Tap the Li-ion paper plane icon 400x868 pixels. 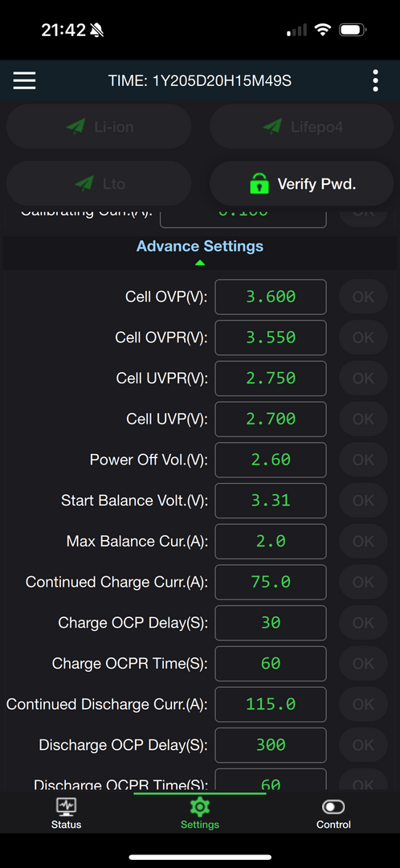click(x=76, y=127)
